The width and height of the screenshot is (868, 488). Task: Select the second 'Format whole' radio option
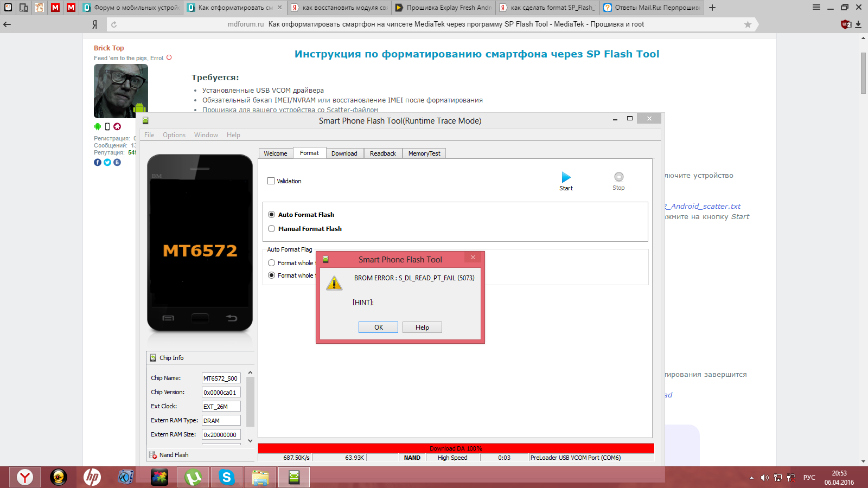pos(272,275)
